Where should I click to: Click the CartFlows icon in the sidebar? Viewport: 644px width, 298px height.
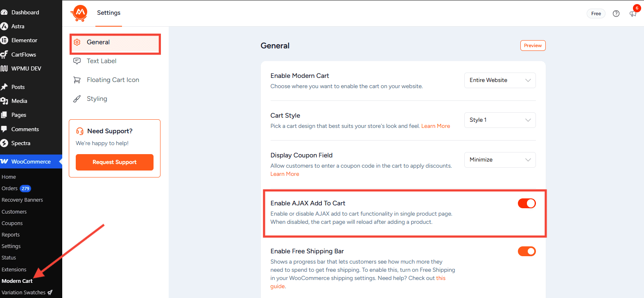coord(5,55)
